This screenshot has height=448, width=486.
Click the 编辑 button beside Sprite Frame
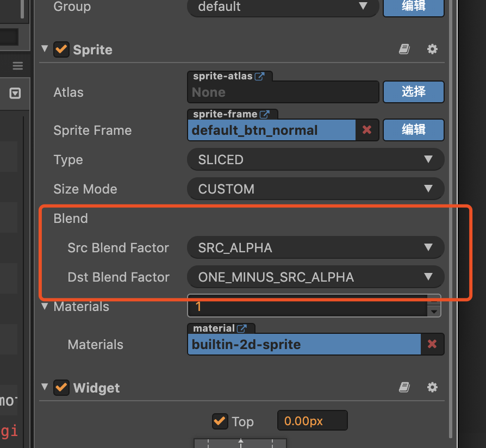[414, 130]
